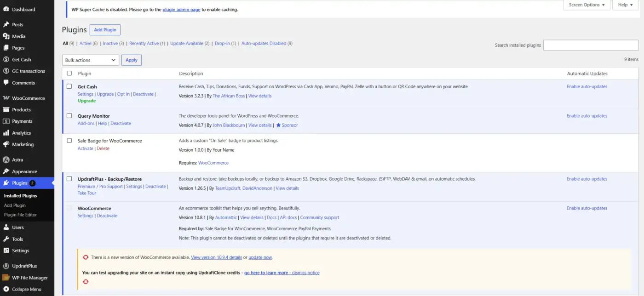Open John Blackbourn author link

pos(229,125)
